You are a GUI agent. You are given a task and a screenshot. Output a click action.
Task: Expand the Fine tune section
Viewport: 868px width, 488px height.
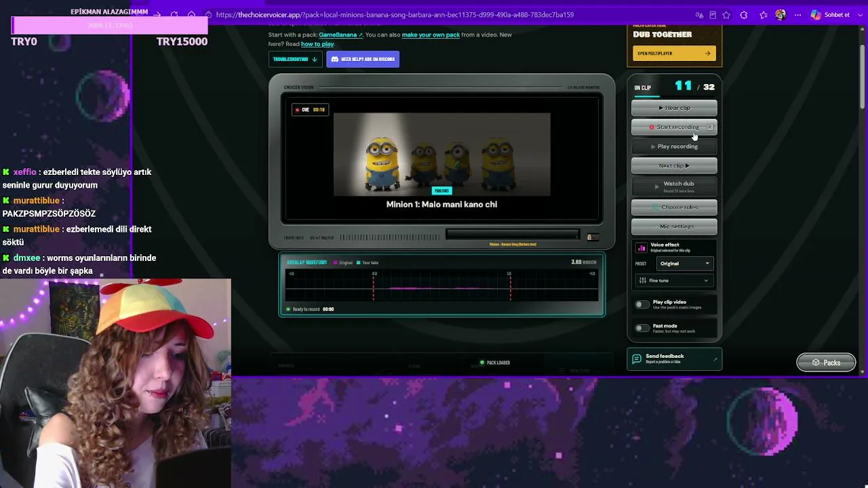(674, 281)
